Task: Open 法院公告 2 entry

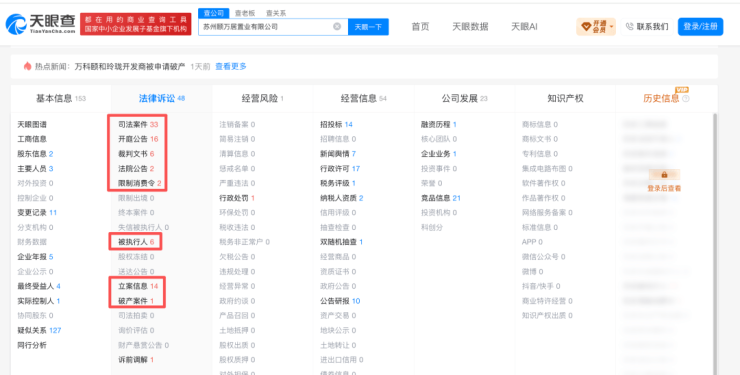Action: coord(136,168)
